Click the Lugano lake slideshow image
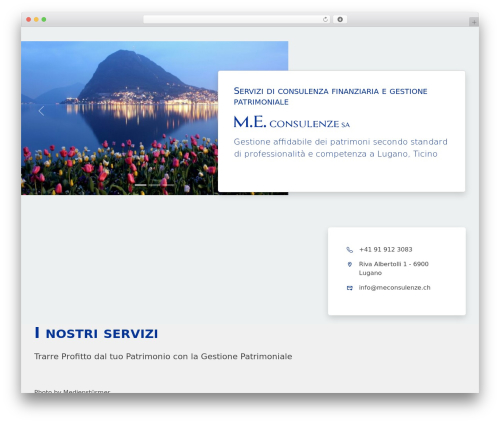 (x=119, y=118)
